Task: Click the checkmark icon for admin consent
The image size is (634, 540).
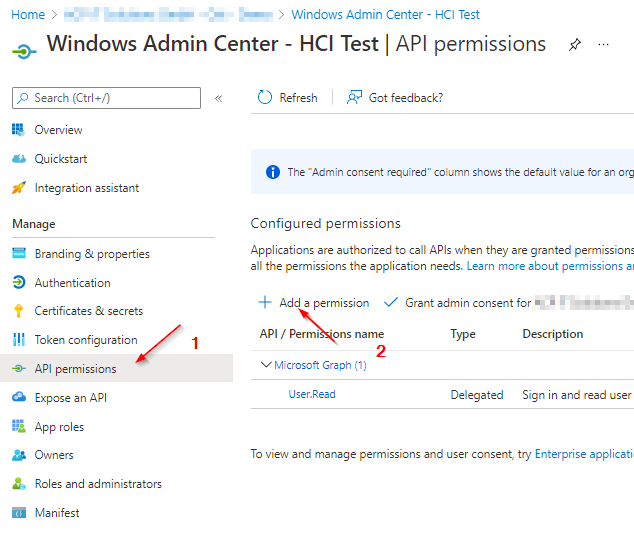Action: click(391, 302)
